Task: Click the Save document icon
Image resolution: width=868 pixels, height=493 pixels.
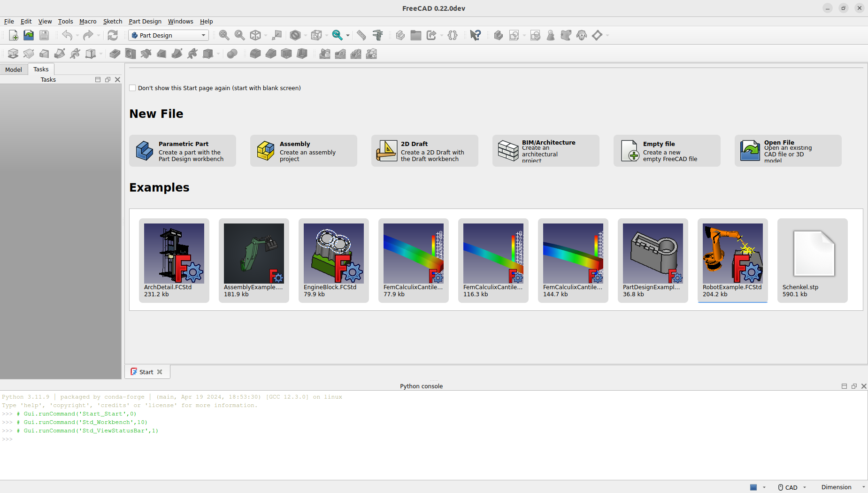Action: pos(44,35)
